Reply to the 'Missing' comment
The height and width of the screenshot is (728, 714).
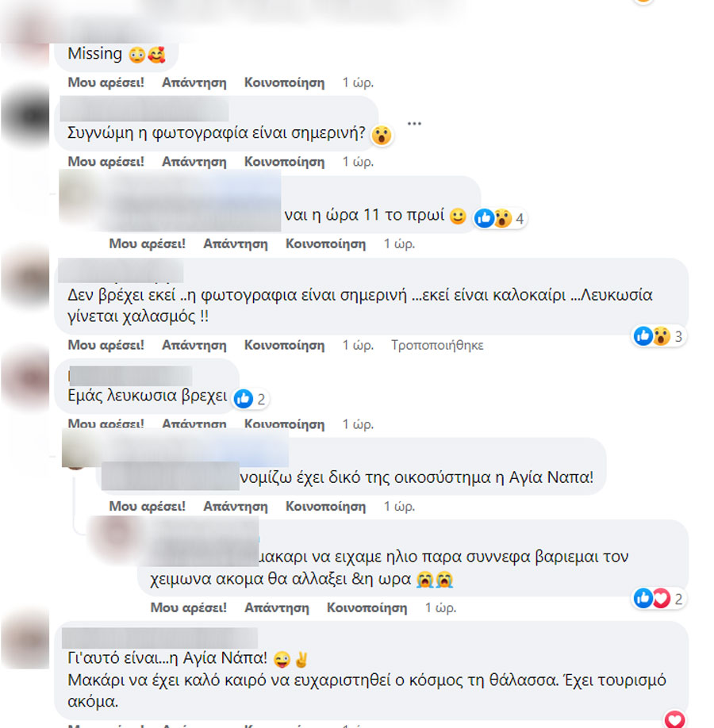tap(194, 82)
